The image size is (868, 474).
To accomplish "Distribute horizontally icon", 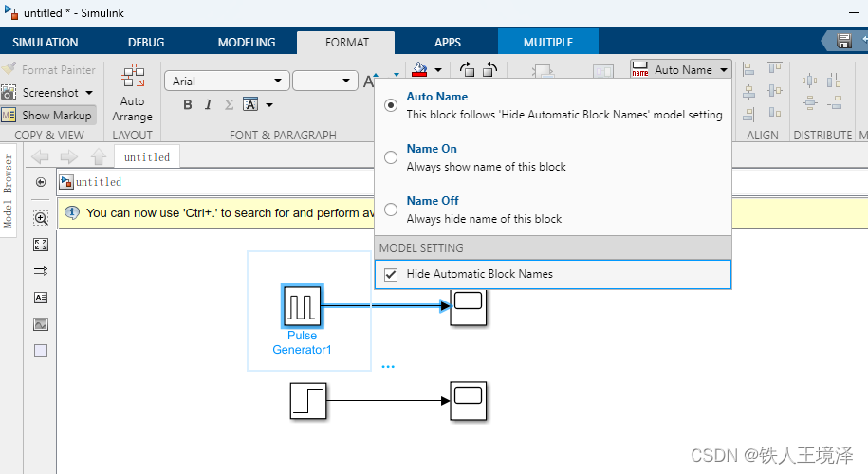I will coord(809,82).
